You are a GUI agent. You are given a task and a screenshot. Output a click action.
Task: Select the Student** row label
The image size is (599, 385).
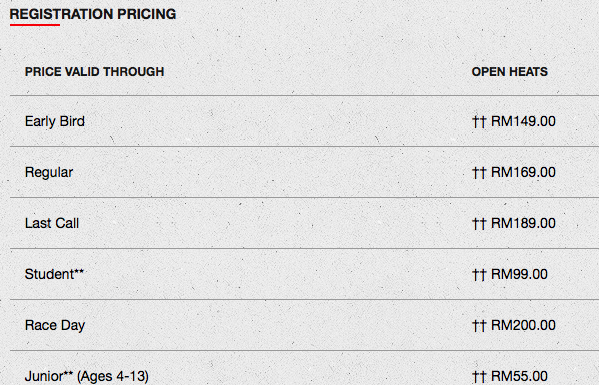tap(54, 274)
